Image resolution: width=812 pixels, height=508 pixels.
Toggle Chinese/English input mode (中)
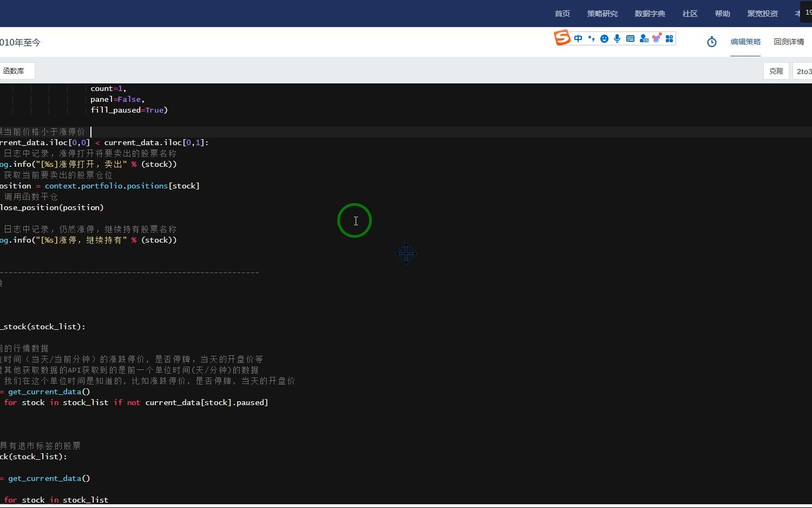click(x=578, y=38)
